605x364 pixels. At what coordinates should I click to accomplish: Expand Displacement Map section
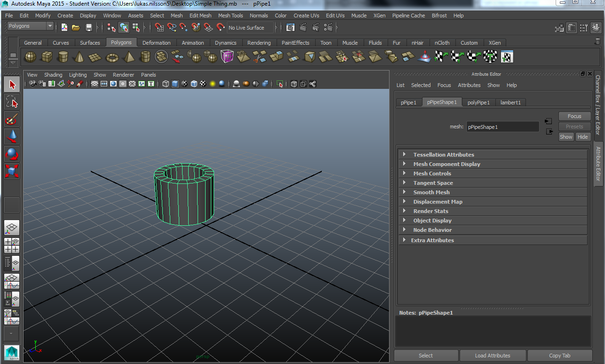(x=493, y=201)
